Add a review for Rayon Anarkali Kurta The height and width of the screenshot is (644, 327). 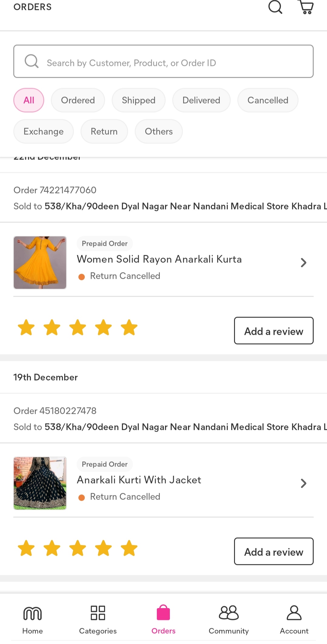click(x=273, y=331)
